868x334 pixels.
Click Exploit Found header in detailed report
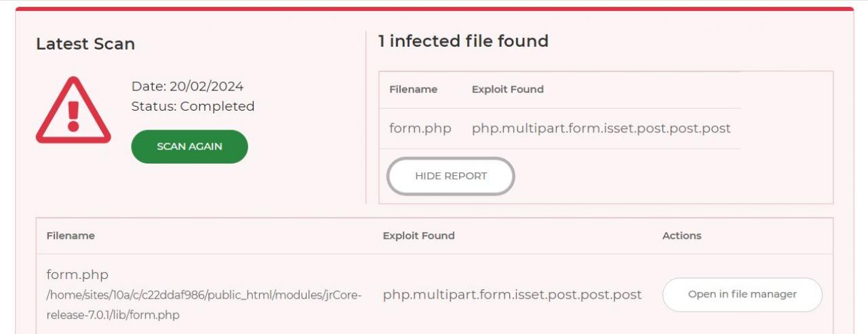[418, 236]
